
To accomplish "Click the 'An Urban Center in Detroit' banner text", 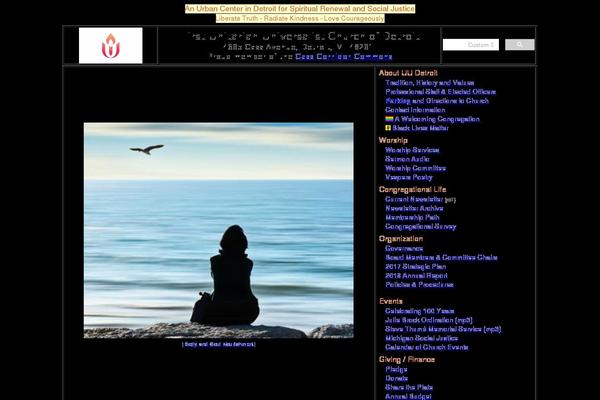I will pyautogui.click(x=300, y=9).
